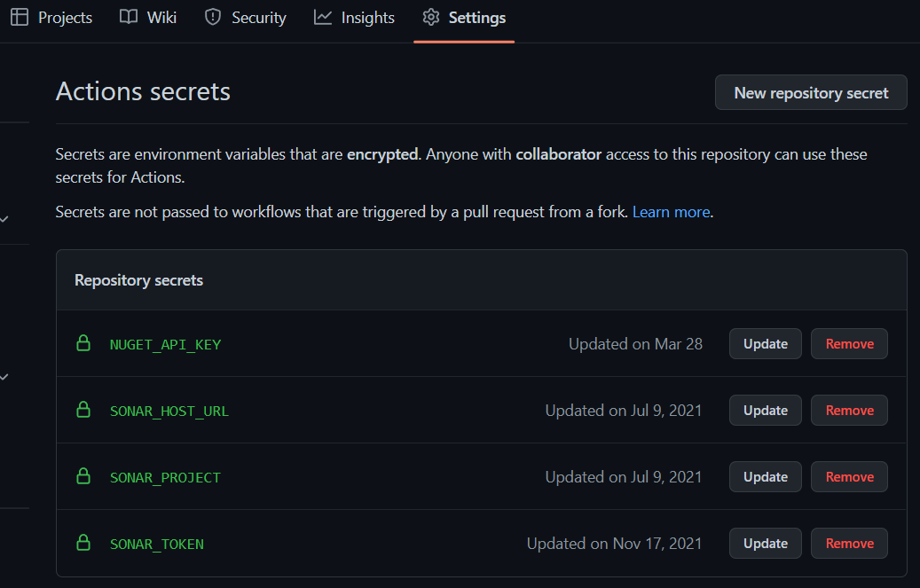
Task: Create a New repository secret
Action: coord(811,92)
